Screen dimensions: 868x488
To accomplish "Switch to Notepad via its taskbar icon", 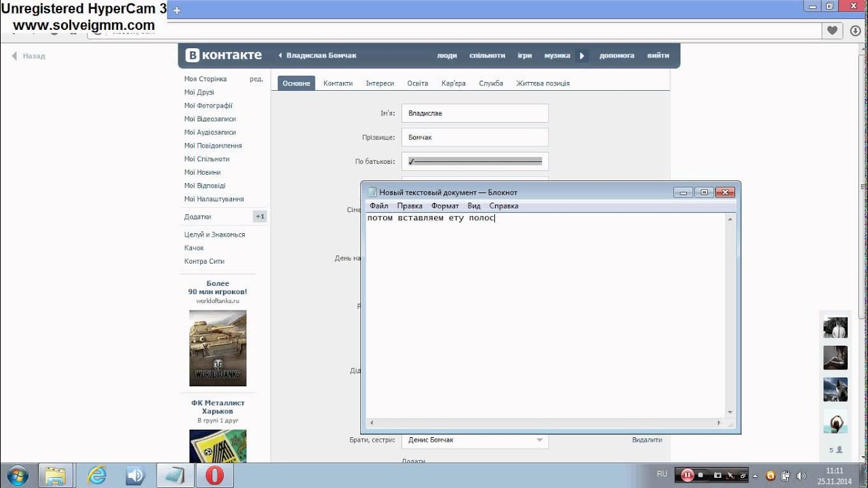I will (x=174, y=476).
